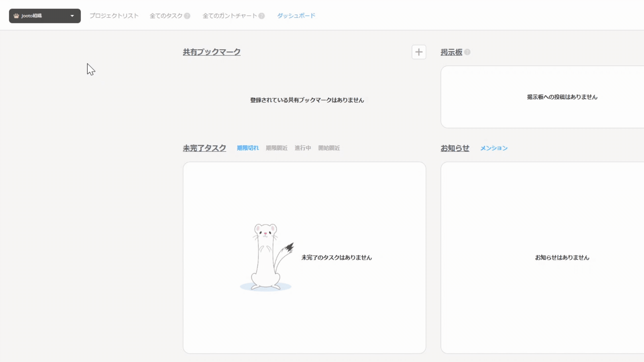Select the 開始間近 filter
Viewport: 644px width, 362px height.
(x=329, y=148)
